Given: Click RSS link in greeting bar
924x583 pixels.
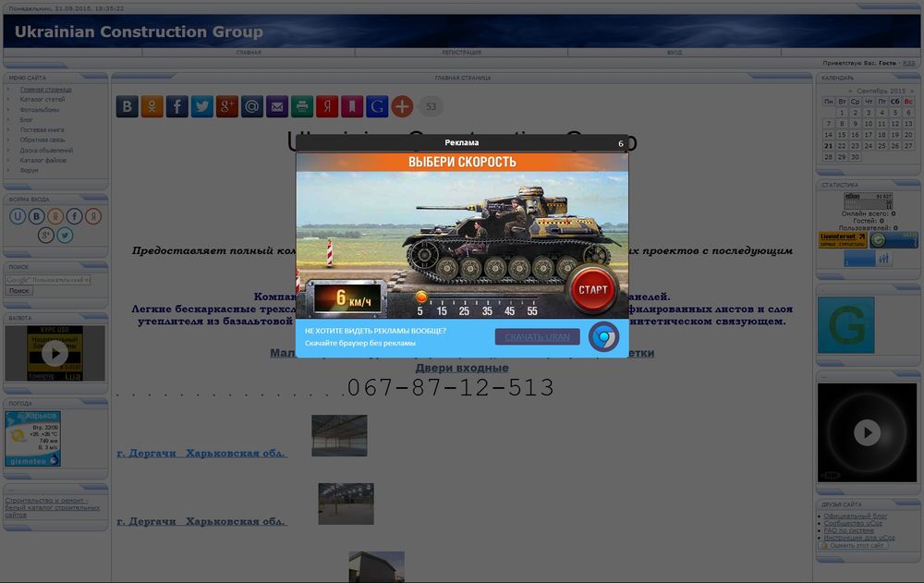Looking at the screenshot, I should (x=909, y=63).
